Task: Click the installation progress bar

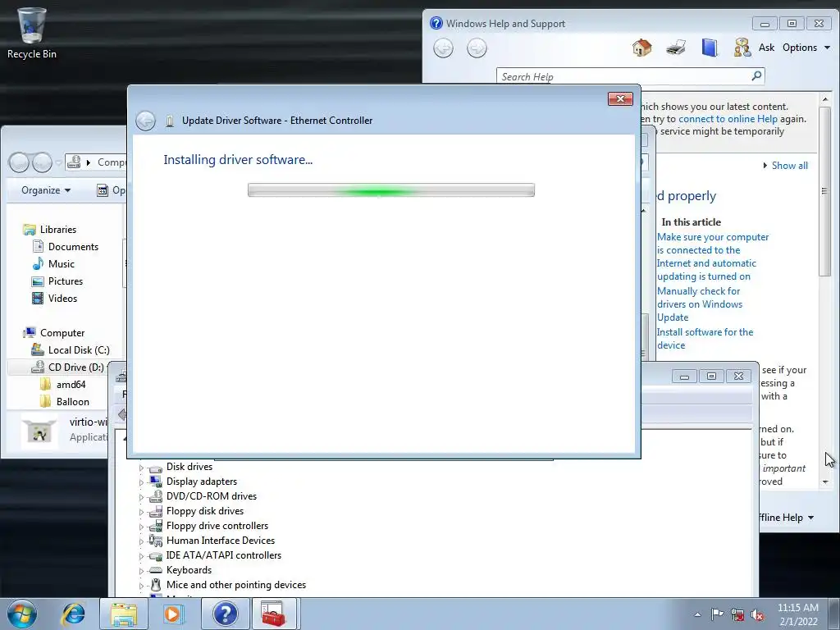Action: tap(391, 190)
